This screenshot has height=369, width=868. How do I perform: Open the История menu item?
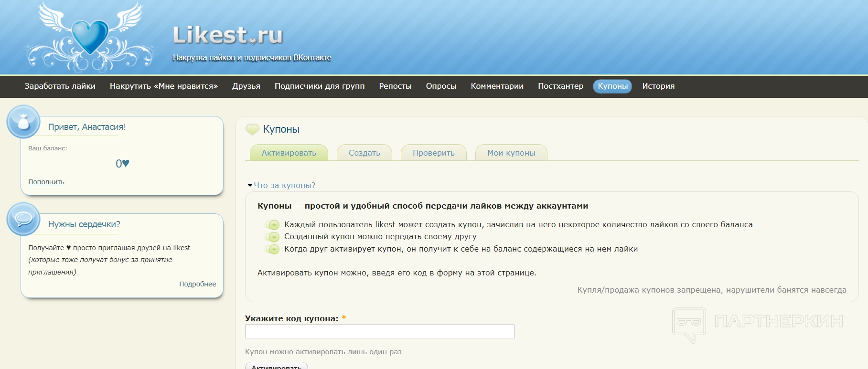[x=658, y=86]
